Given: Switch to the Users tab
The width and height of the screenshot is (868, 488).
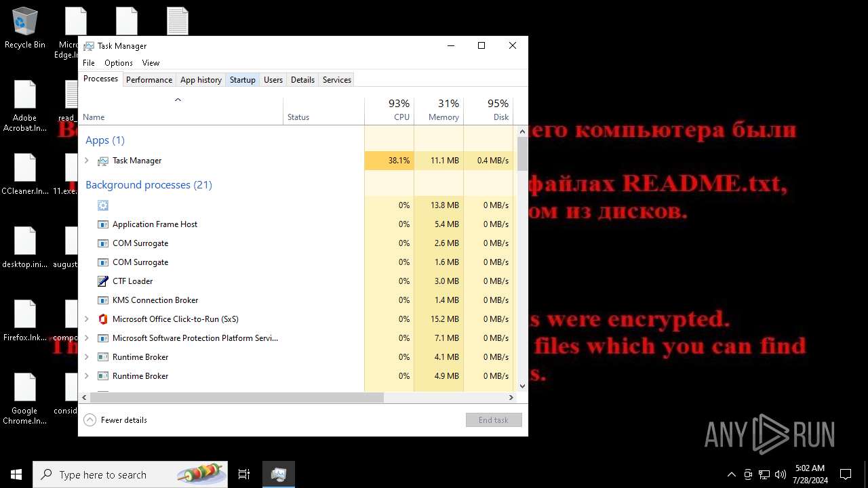Looking at the screenshot, I should [x=273, y=80].
